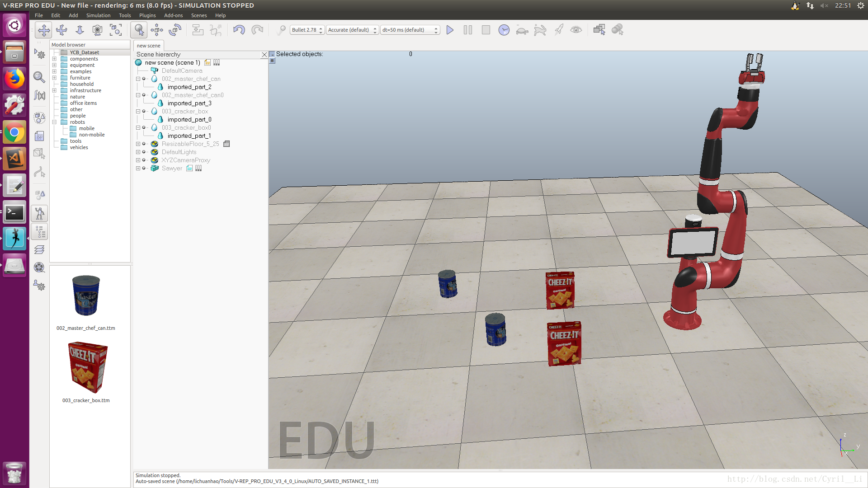
Task: Select the Camera Fly-through icon
Action: point(98,29)
